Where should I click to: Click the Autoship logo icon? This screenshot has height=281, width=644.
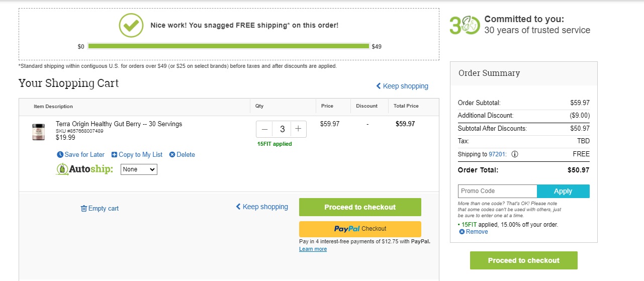coord(62,169)
